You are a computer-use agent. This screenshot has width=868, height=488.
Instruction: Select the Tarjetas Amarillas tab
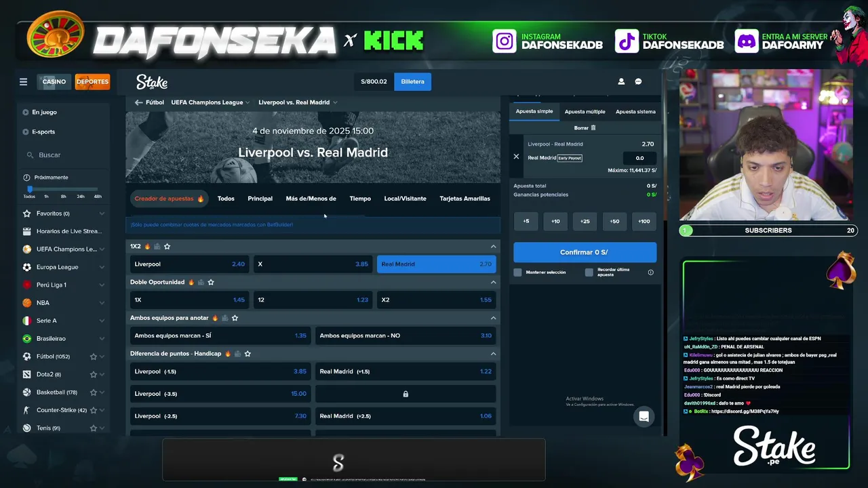click(465, 199)
